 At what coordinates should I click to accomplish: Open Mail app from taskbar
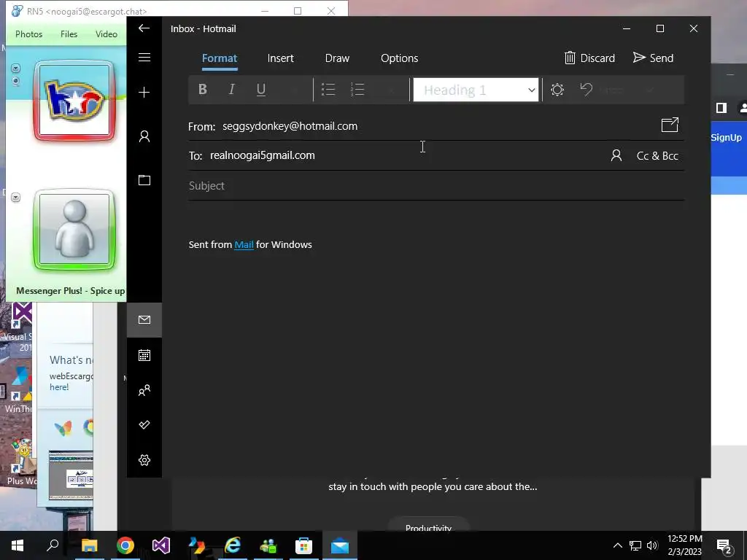pyautogui.click(x=340, y=545)
